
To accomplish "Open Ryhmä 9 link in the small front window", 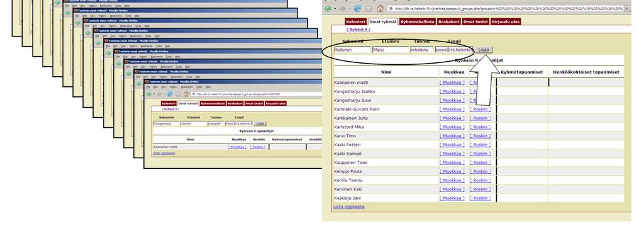I will (170, 109).
